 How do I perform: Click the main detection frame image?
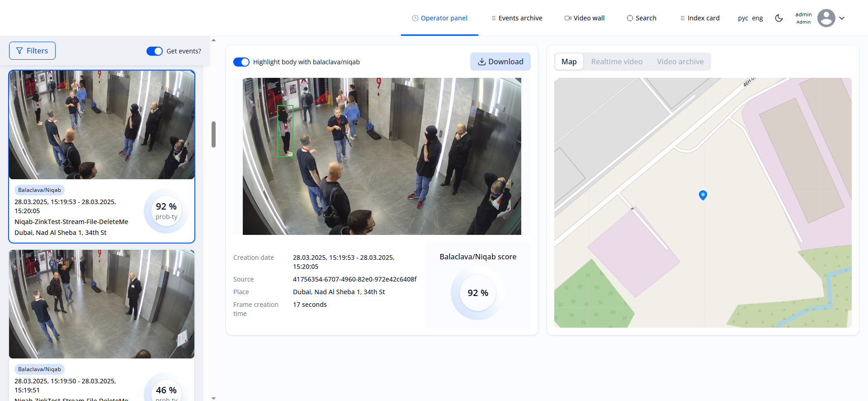tap(382, 156)
